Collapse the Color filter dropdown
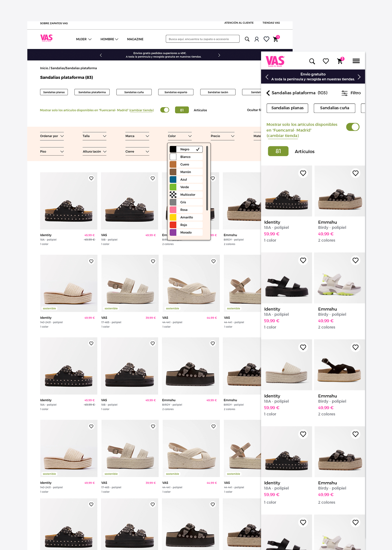 [180, 136]
